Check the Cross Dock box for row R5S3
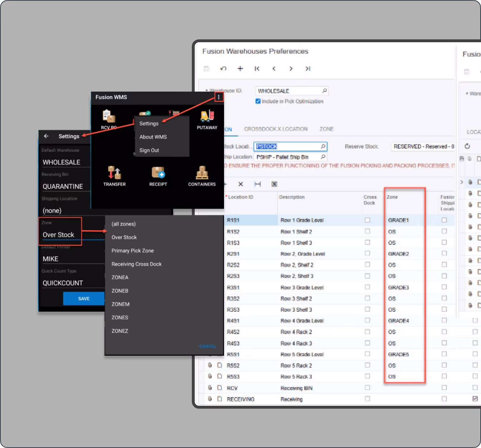The height and width of the screenshot is (448, 481). coord(367,376)
